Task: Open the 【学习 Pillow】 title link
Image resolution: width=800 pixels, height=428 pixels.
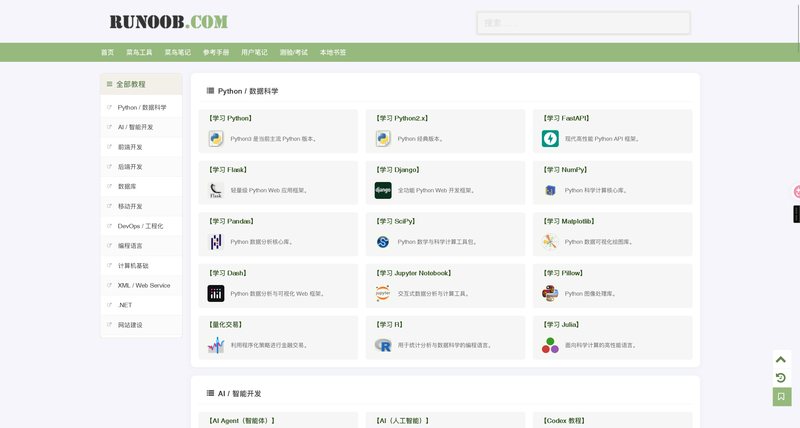Action: (x=563, y=273)
